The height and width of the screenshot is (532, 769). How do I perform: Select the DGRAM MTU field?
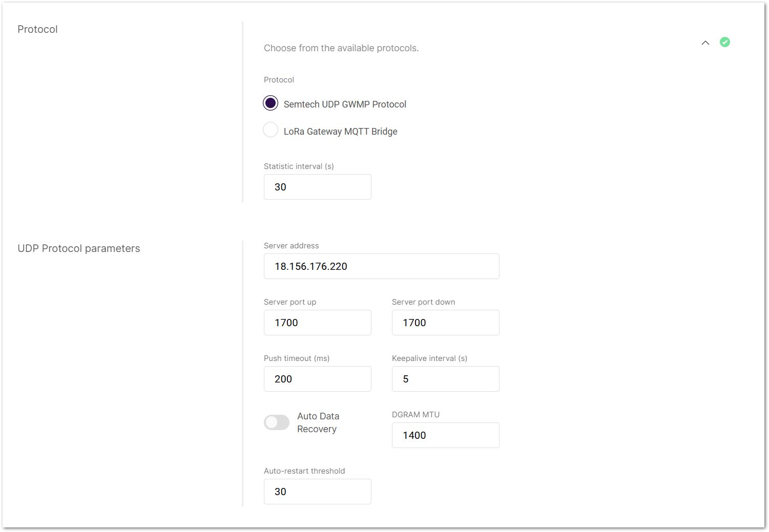tap(445, 435)
